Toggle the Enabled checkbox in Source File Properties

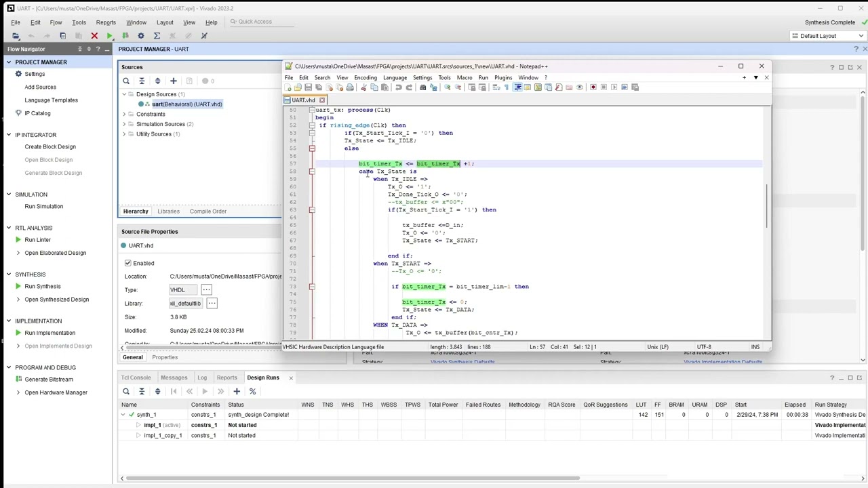(x=128, y=263)
